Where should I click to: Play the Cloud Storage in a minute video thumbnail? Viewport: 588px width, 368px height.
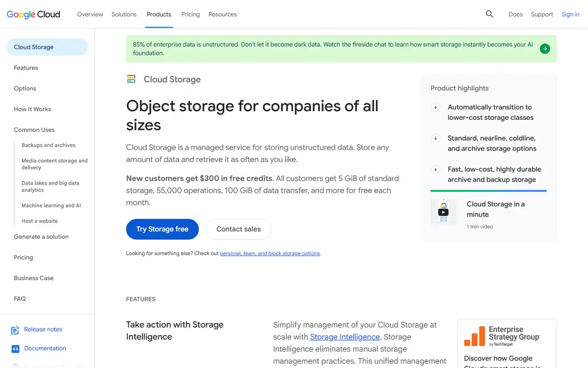coord(443,212)
